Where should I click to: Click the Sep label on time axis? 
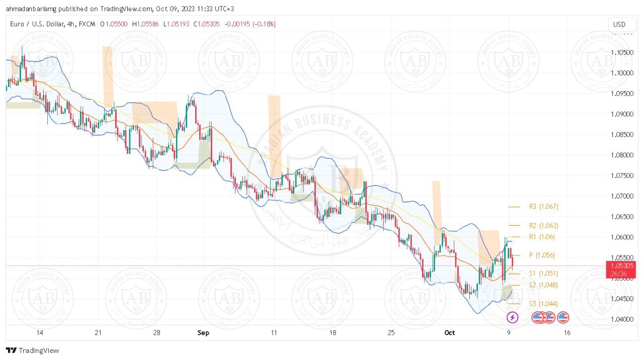point(203,333)
